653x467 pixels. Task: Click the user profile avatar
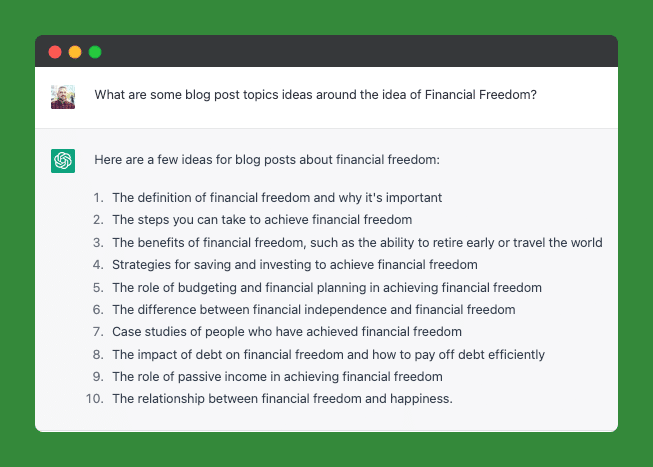pyautogui.click(x=63, y=96)
